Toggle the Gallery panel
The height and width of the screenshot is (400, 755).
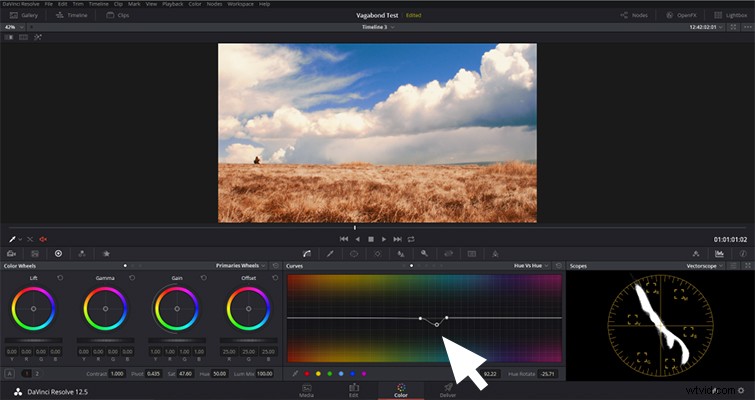point(24,15)
